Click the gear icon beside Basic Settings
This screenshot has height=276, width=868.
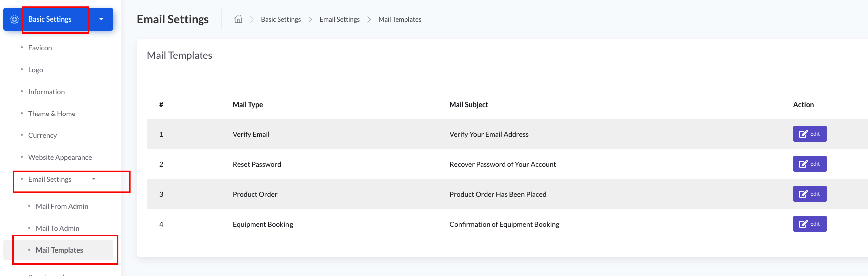[x=14, y=19]
